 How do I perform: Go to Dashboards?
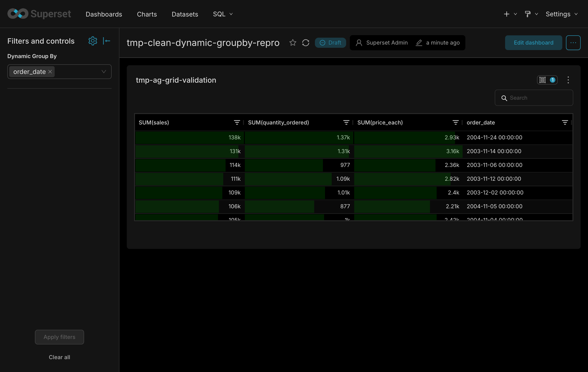(104, 14)
